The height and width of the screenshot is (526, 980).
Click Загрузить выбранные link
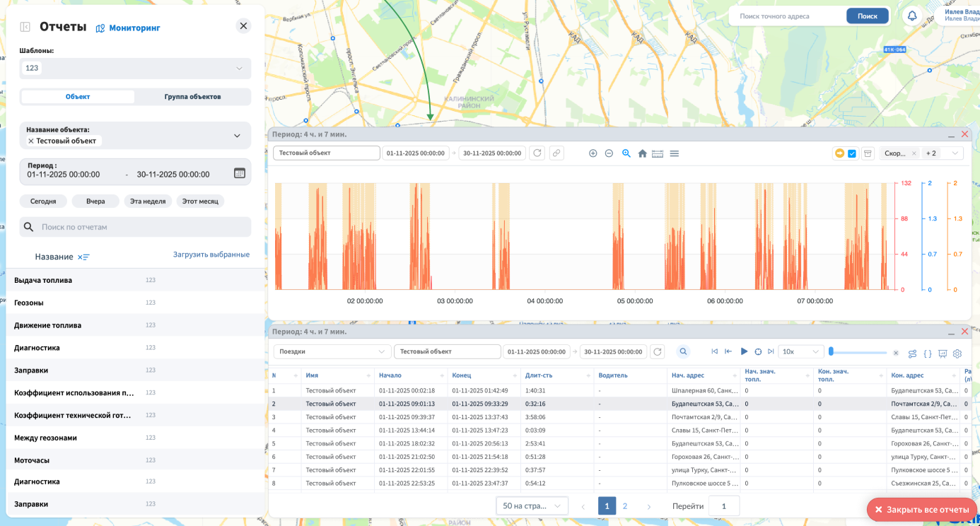point(211,255)
